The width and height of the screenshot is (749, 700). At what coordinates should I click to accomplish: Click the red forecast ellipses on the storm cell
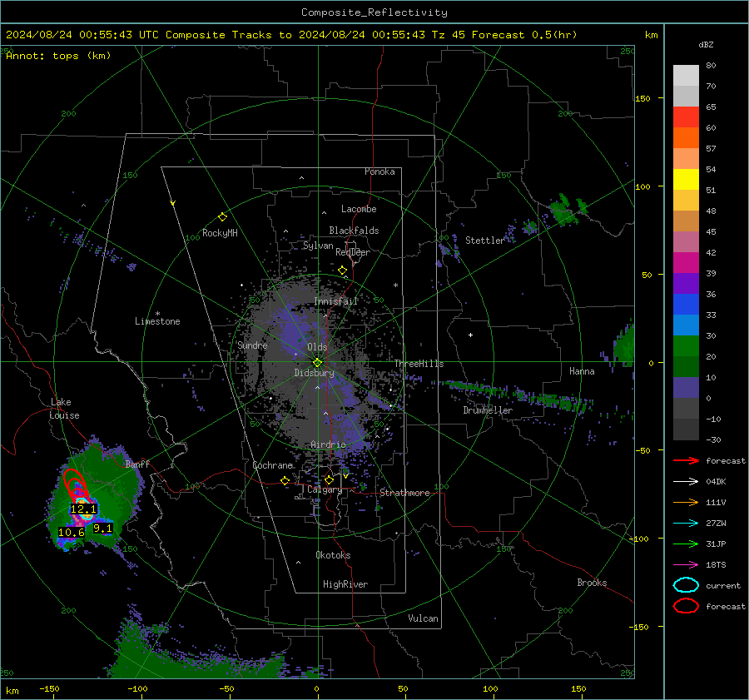(x=76, y=485)
